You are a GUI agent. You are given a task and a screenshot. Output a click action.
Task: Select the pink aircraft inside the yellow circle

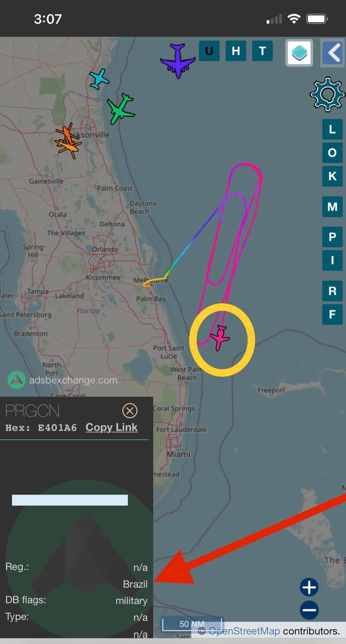point(220,338)
